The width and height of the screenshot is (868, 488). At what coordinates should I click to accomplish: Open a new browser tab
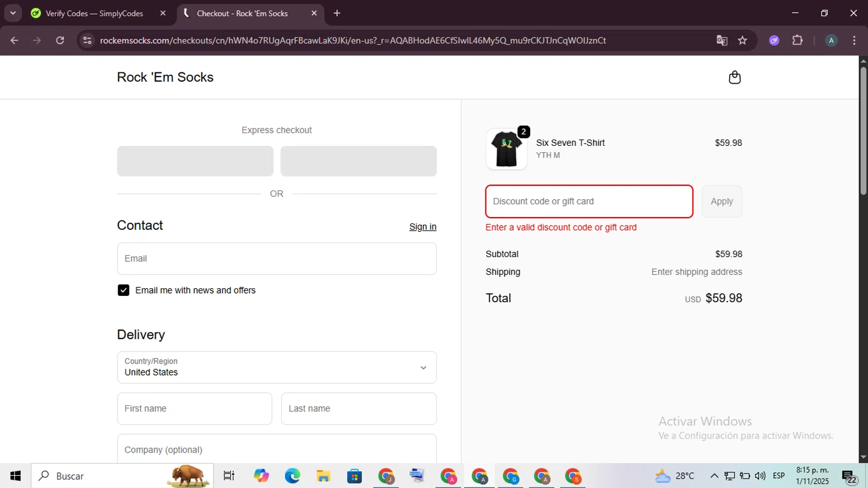[x=337, y=13]
